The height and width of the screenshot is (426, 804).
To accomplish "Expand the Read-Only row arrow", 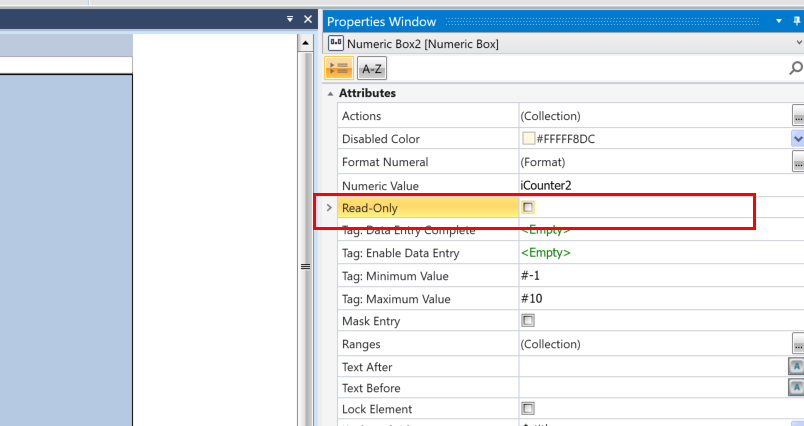I will coord(329,208).
